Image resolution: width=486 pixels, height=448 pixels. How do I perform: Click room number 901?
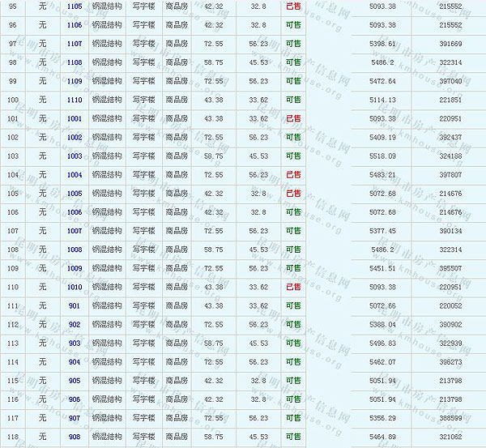click(75, 305)
